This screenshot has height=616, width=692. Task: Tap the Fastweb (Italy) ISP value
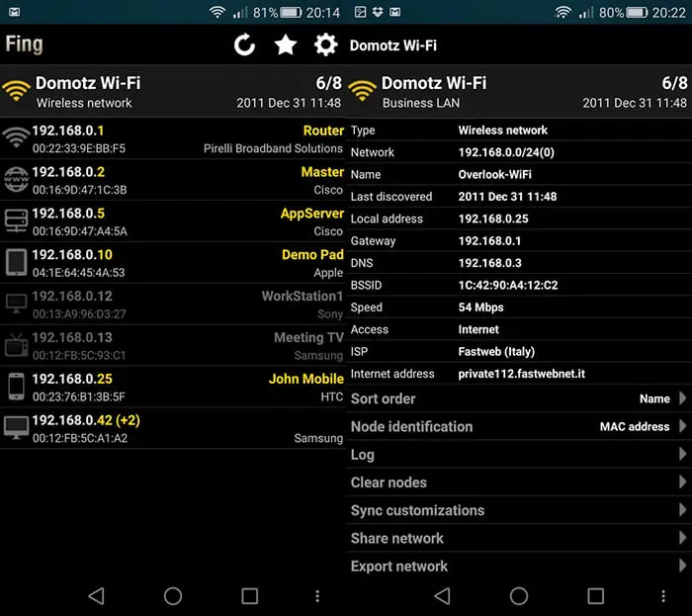click(x=496, y=352)
